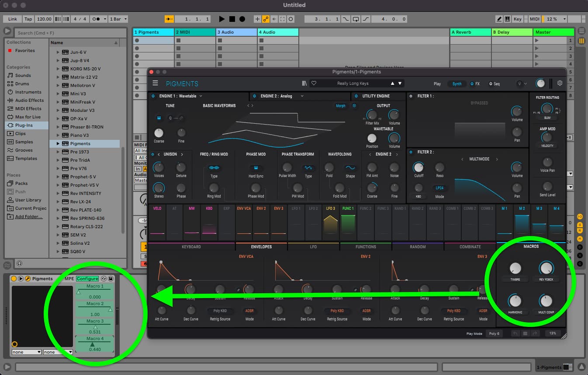Open Pigments settings gear
The image size is (588, 375).
(x=560, y=83)
